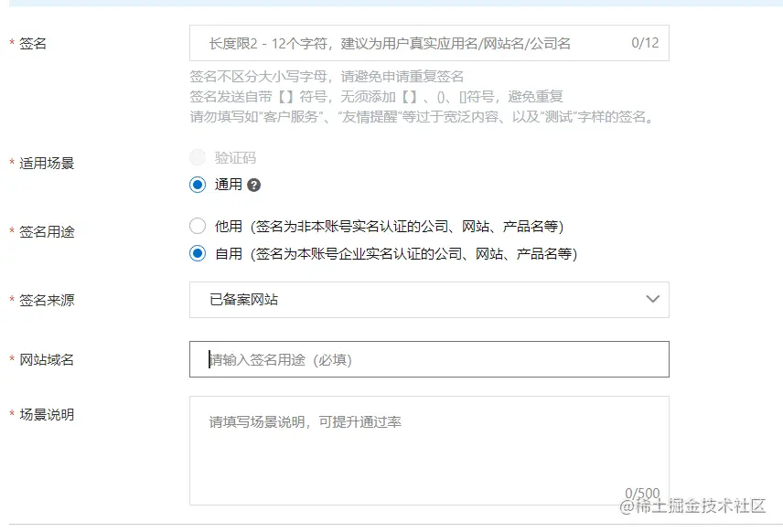Click the red asterisk beside 网站域名
Viewport: 783px width, 532px height.
[9, 356]
